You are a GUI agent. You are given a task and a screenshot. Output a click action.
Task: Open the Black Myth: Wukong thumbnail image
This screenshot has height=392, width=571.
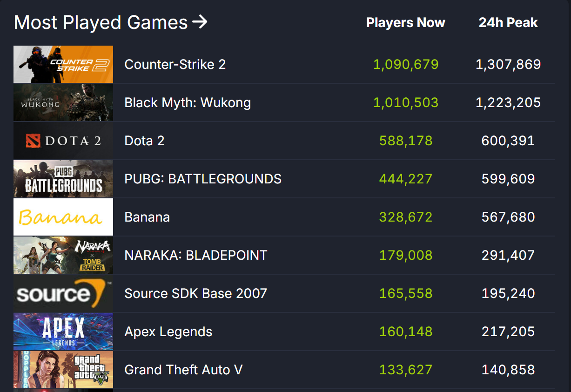tap(63, 102)
